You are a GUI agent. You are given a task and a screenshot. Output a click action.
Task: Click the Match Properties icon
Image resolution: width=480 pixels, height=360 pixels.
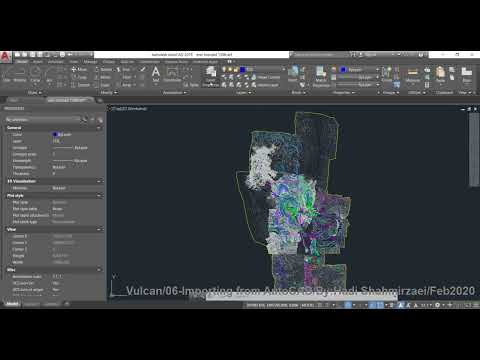[321, 76]
